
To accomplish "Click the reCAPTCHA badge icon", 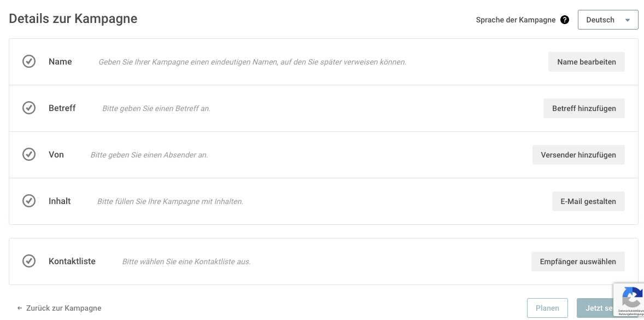I will [631, 297].
